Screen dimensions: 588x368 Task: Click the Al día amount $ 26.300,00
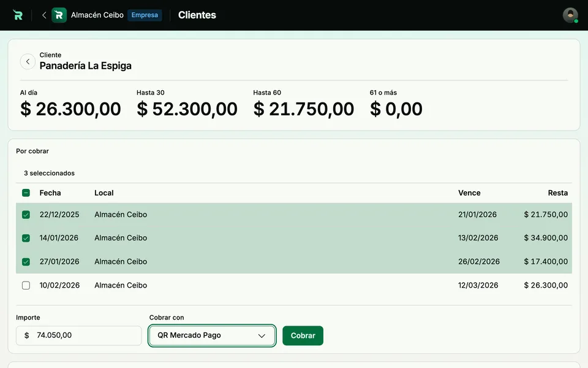coord(70,109)
